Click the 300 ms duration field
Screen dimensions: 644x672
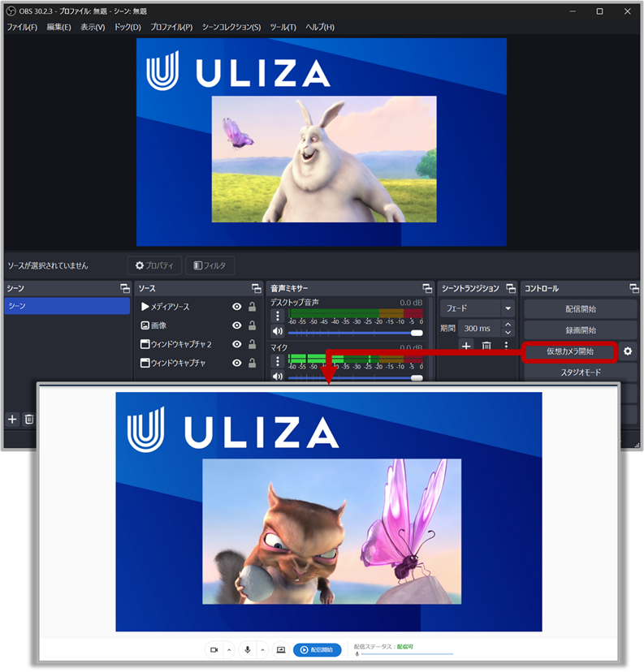pyautogui.click(x=479, y=328)
